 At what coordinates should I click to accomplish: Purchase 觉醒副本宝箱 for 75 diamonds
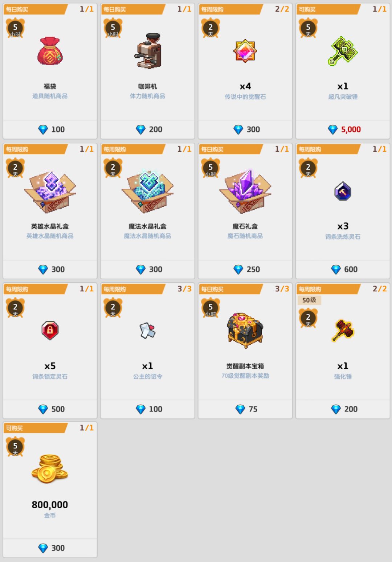pyautogui.click(x=245, y=409)
